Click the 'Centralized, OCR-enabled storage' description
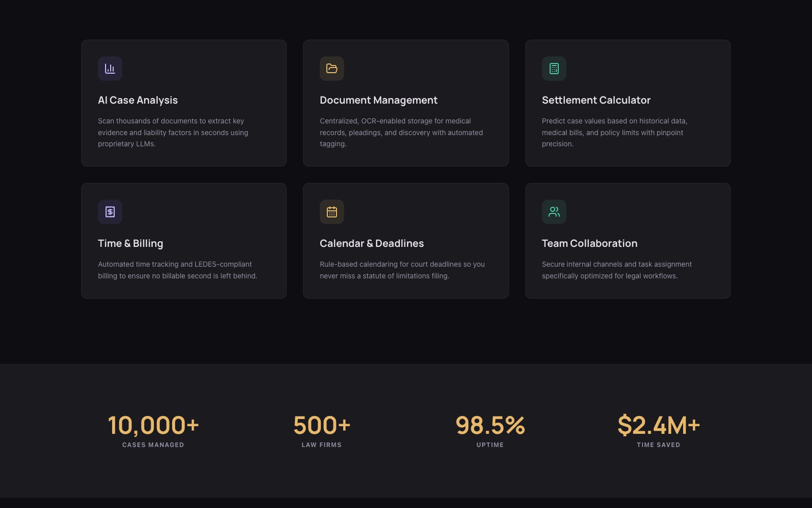 (401, 133)
